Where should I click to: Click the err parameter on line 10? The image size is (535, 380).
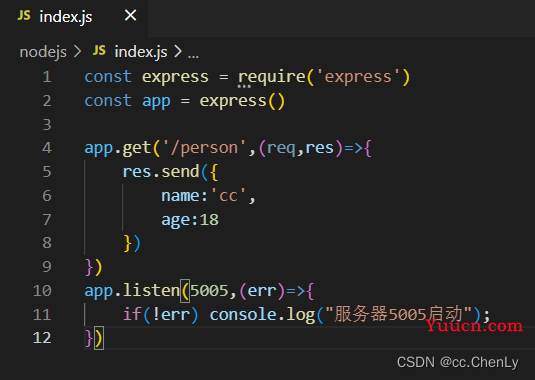coord(262,291)
